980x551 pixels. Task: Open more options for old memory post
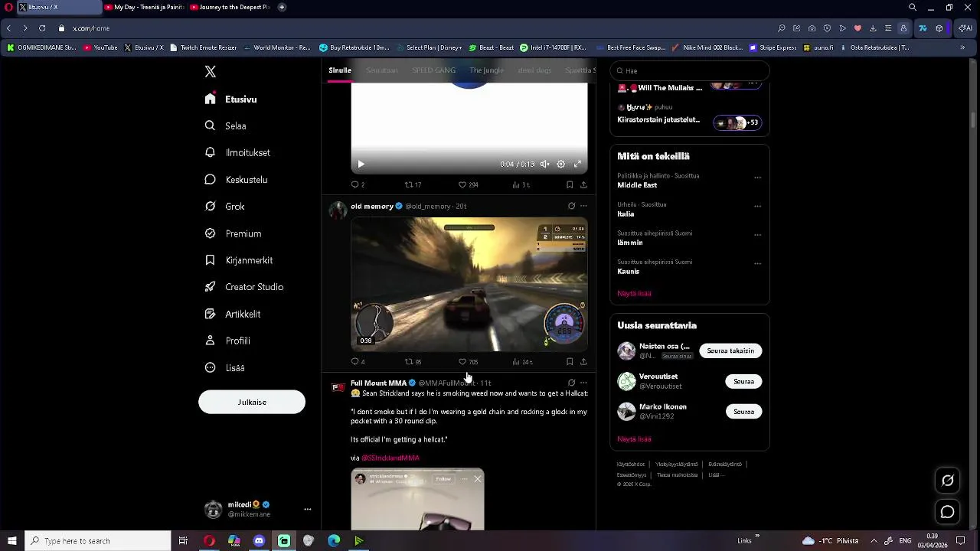coord(583,206)
